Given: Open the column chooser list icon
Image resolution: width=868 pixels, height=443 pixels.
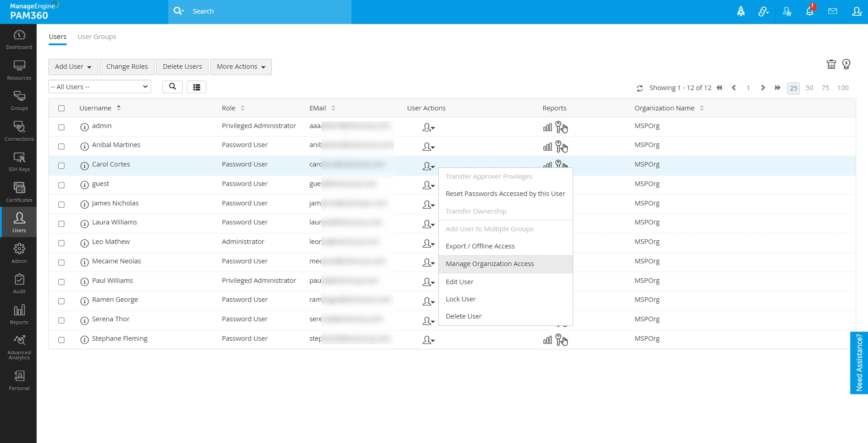Looking at the screenshot, I should point(196,87).
